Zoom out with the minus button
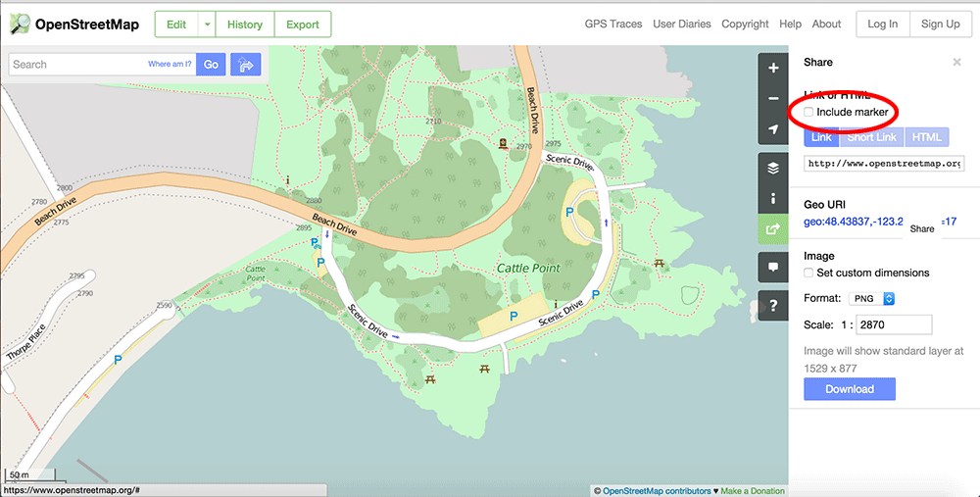Screen dimensions: 980x497 tap(773, 98)
